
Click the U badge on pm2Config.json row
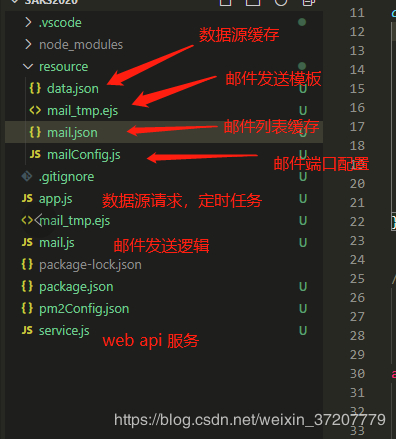[x=303, y=308]
